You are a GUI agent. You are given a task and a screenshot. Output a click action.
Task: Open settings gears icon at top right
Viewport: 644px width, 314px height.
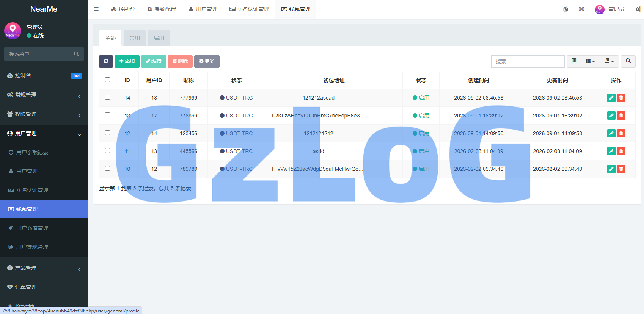coord(638,9)
